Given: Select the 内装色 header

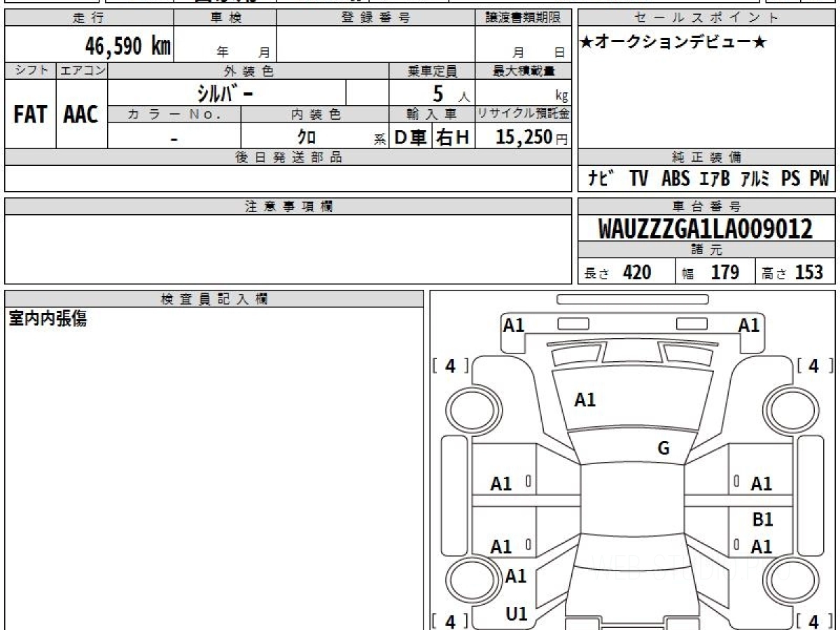Looking at the screenshot, I should (315, 114).
